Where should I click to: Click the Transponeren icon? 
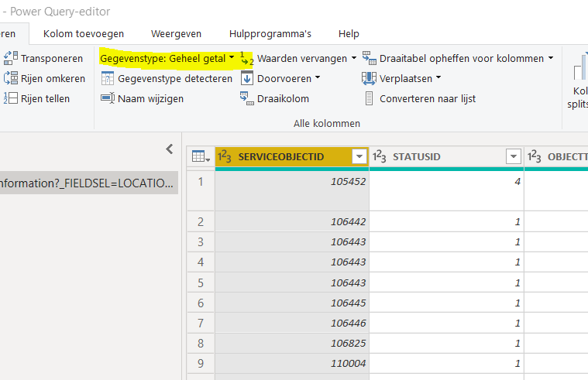(x=11, y=59)
